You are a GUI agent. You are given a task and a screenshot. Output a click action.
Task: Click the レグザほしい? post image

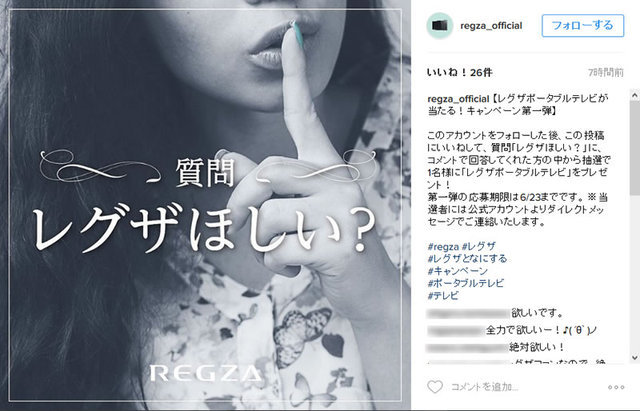point(205,205)
